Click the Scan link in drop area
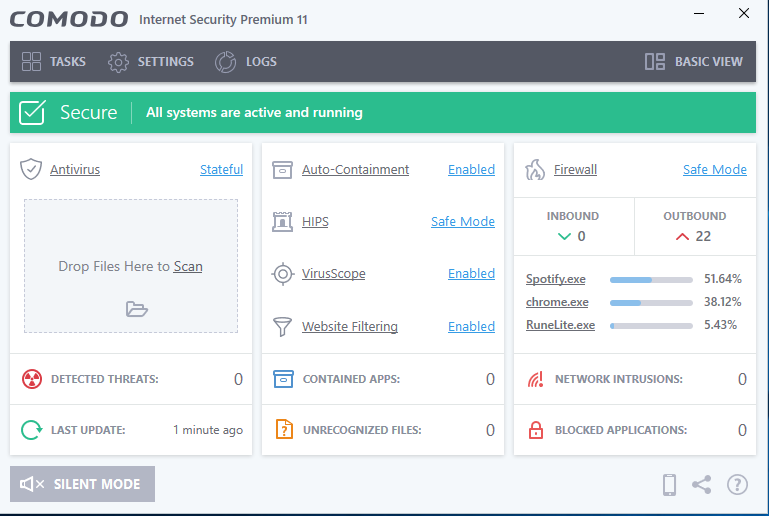This screenshot has width=769, height=516. tap(188, 266)
